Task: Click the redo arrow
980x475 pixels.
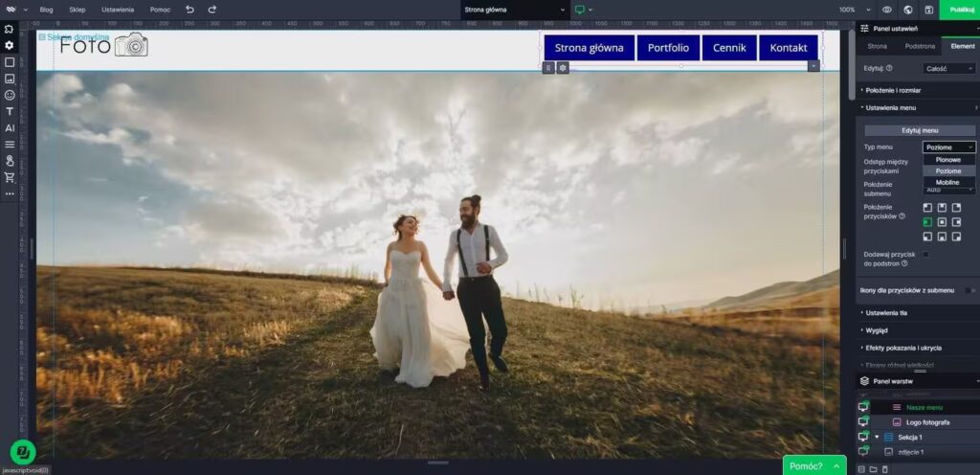Action: click(212, 10)
